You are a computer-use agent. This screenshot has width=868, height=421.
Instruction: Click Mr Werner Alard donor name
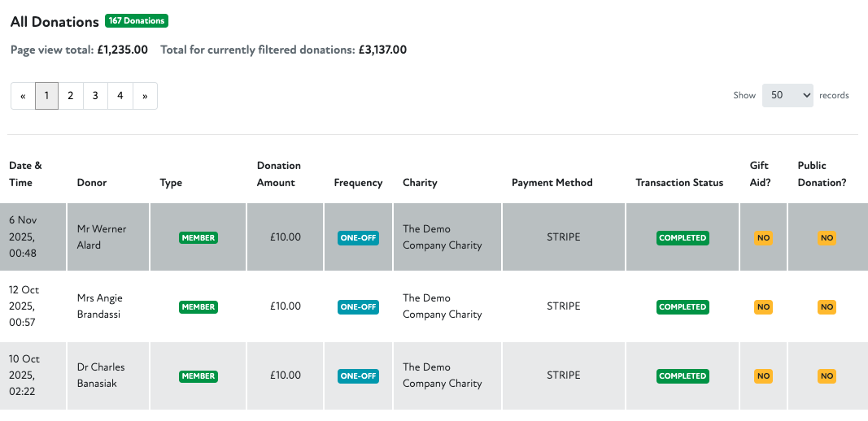pyautogui.click(x=102, y=237)
